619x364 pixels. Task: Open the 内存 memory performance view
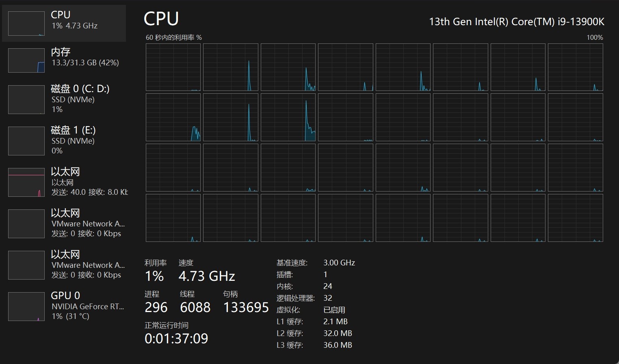pos(64,60)
